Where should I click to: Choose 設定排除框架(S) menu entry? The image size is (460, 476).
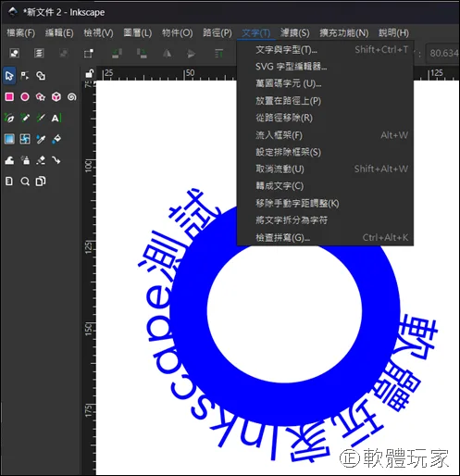pyautogui.click(x=325, y=152)
